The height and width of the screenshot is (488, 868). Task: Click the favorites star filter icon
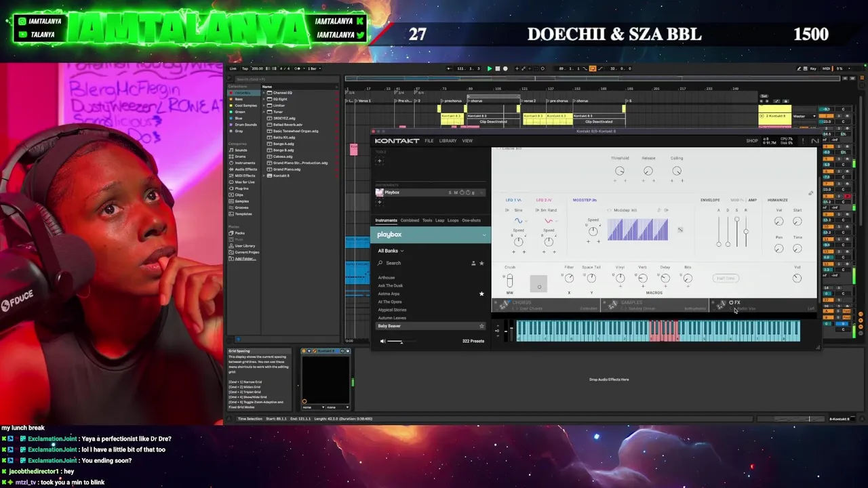click(481, 263)
